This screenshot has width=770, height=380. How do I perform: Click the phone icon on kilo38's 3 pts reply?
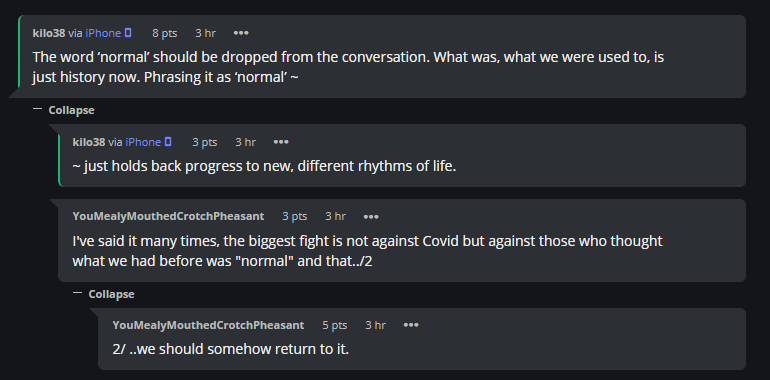168,142
